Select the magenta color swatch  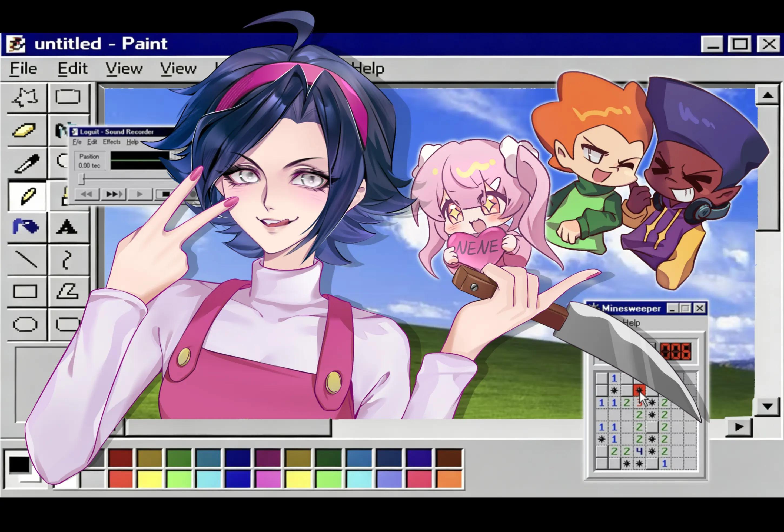268,479
